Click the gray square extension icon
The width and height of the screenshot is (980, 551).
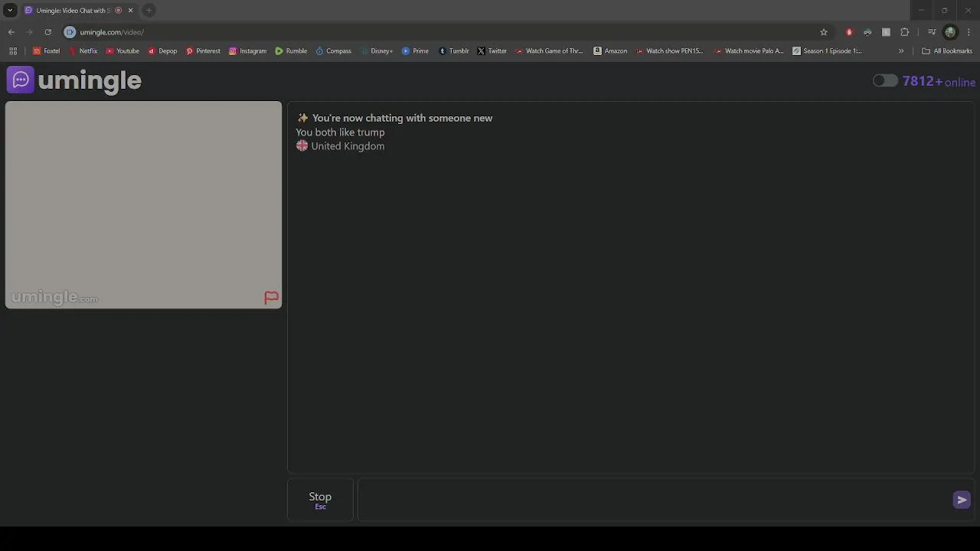click(x=886, y=32)
